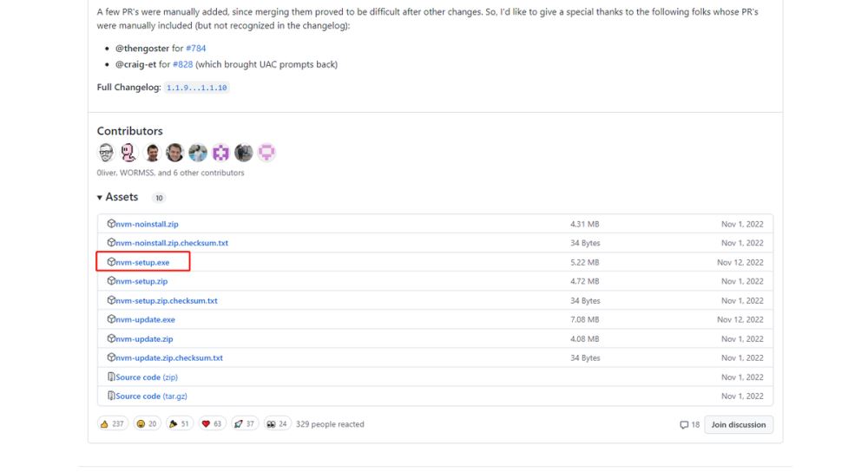
Task: Open the pink worm contributor avatar
Action: (128, 153)
